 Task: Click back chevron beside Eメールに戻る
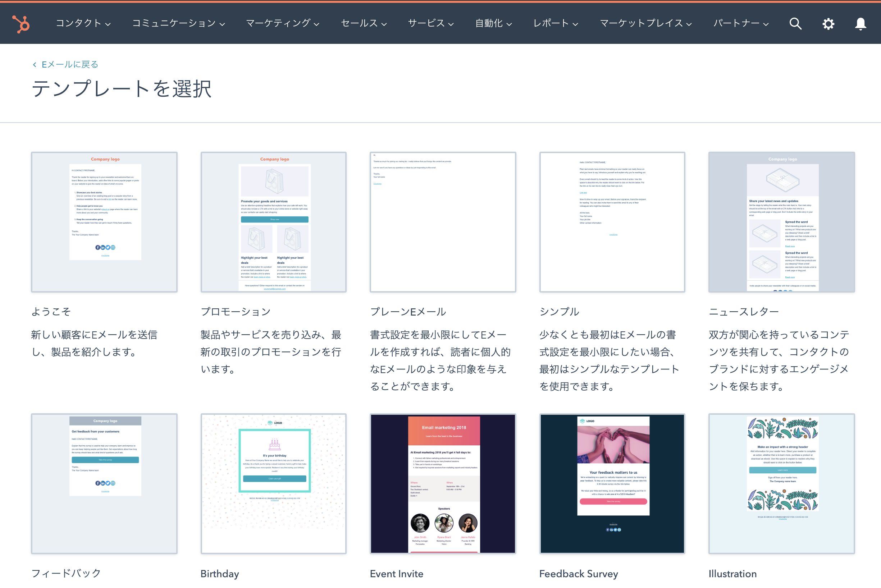(x=35, y=65)
